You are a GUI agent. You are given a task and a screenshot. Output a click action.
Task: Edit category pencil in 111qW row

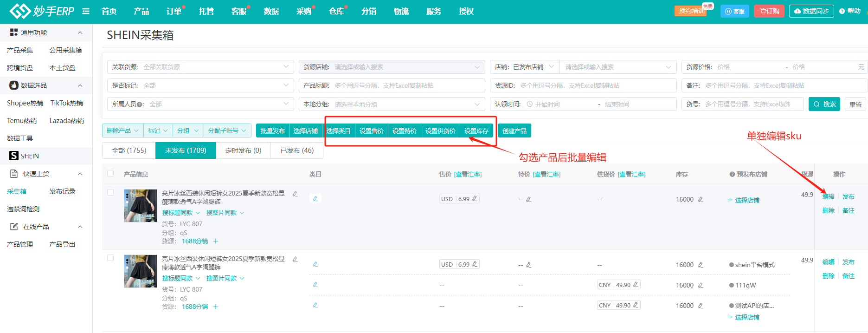pyautogui.click(x=315, y=285)
